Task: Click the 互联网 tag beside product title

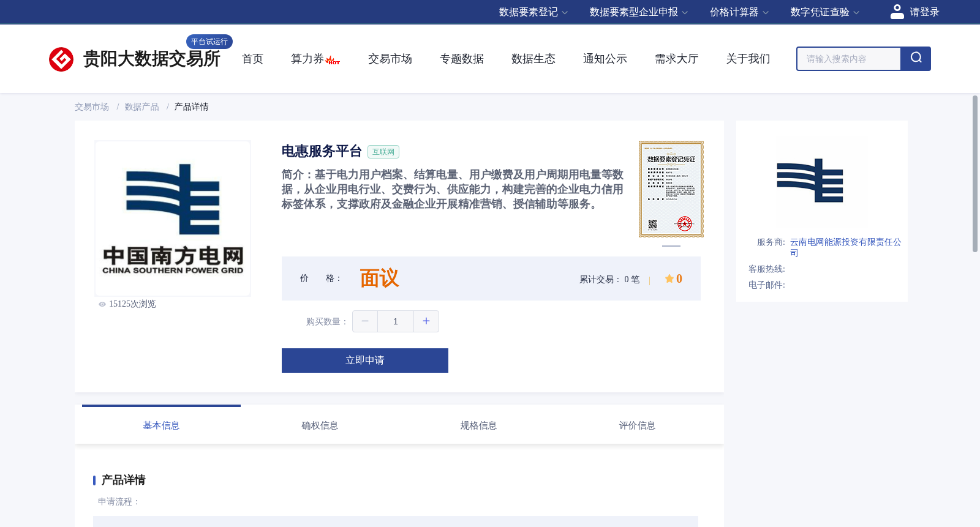Action: click(x=383, y=152)
